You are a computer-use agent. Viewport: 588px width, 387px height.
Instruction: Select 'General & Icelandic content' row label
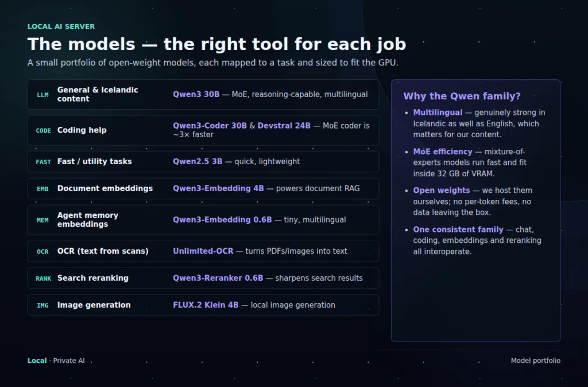(98, 94)
